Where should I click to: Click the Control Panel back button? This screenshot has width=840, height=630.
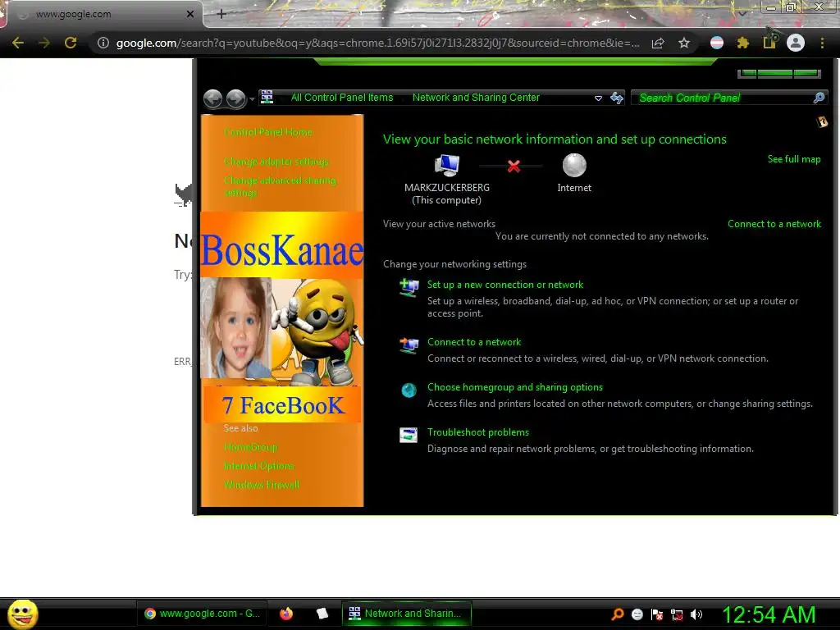click(x=212, y=98)
